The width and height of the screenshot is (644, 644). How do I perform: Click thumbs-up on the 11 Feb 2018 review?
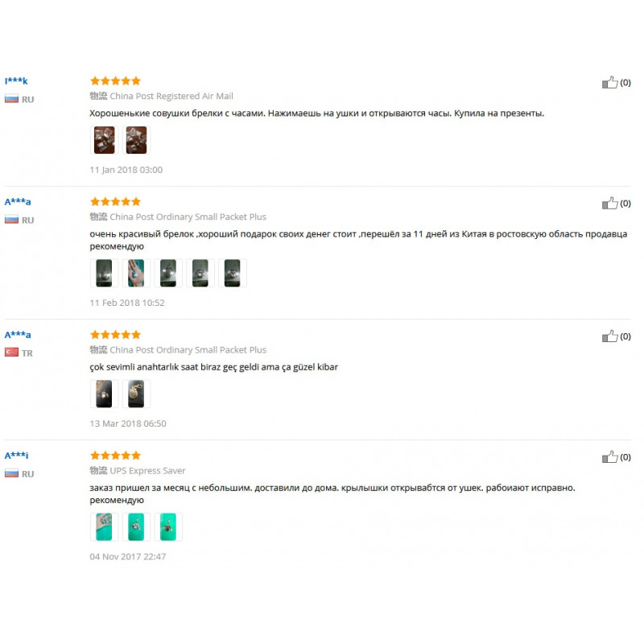[x=610, y=203]
